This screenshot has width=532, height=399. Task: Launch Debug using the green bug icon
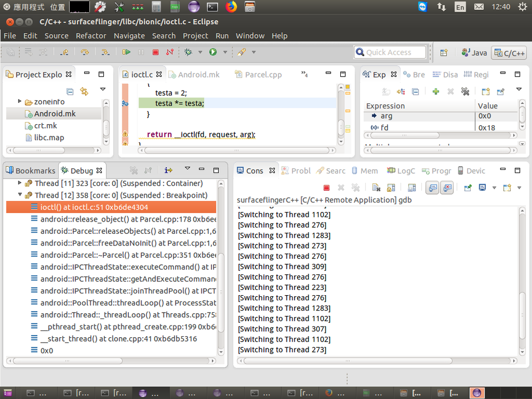click(188, 52)
